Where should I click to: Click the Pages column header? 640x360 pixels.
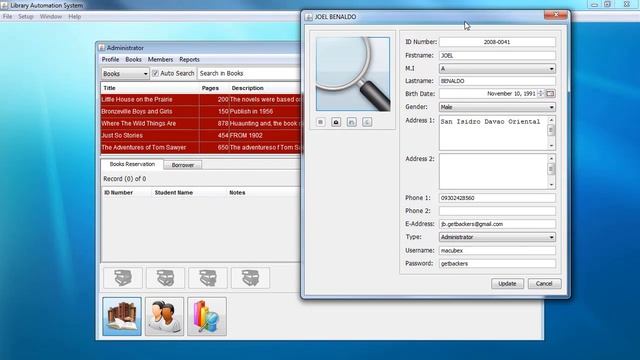tap(214, 88)
